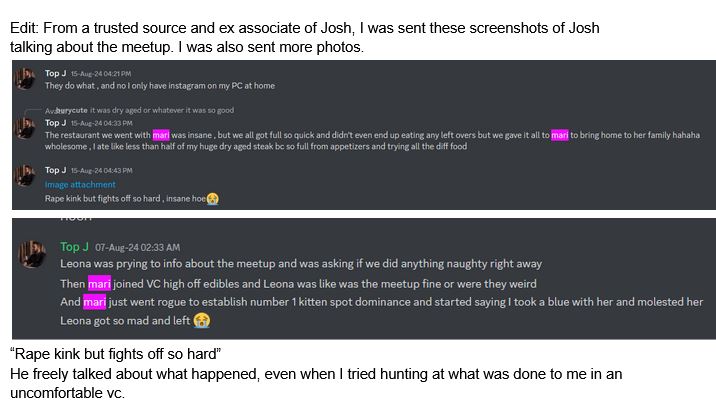Select Top J's avatar on the 04:43 PM message
The width and height of the screenshot is (716, 409).
27,175
